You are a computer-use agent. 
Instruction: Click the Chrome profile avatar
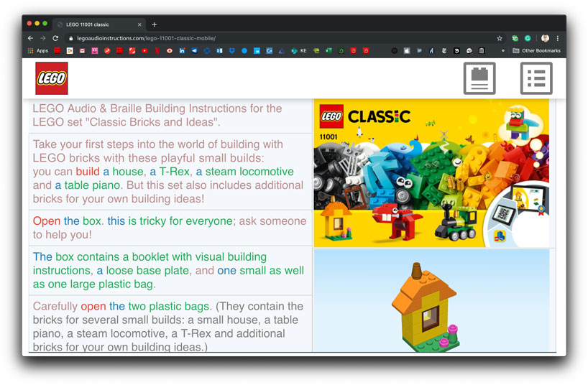point(545,38)
